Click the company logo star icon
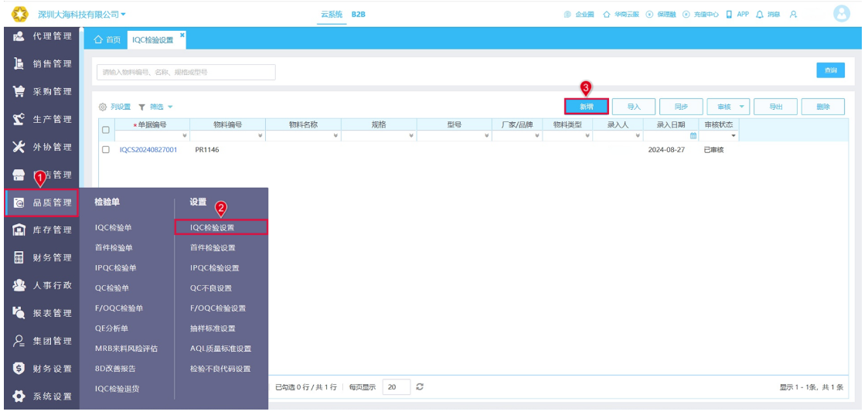Image resolution: width=868 pixels, height=415 pixels. click(x=20, y=14)
